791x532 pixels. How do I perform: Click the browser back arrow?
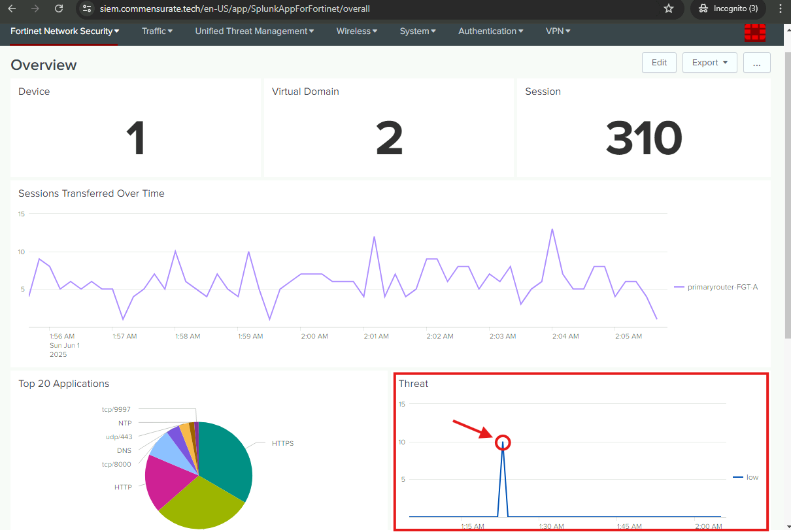point(12,8)
